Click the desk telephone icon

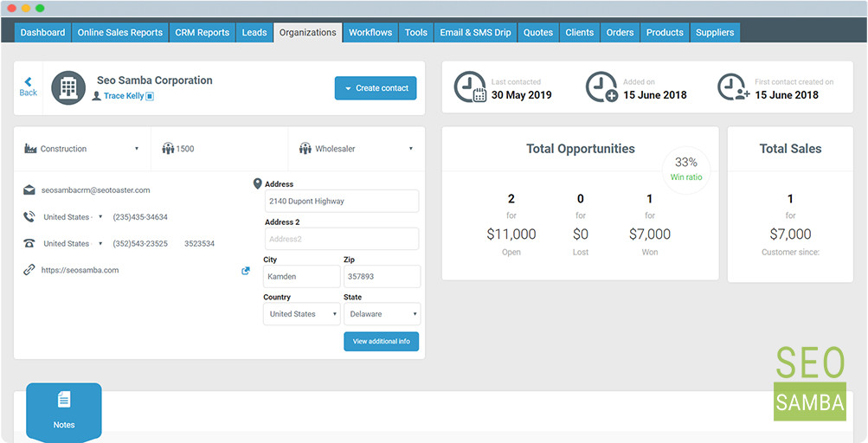click(29, 243)
